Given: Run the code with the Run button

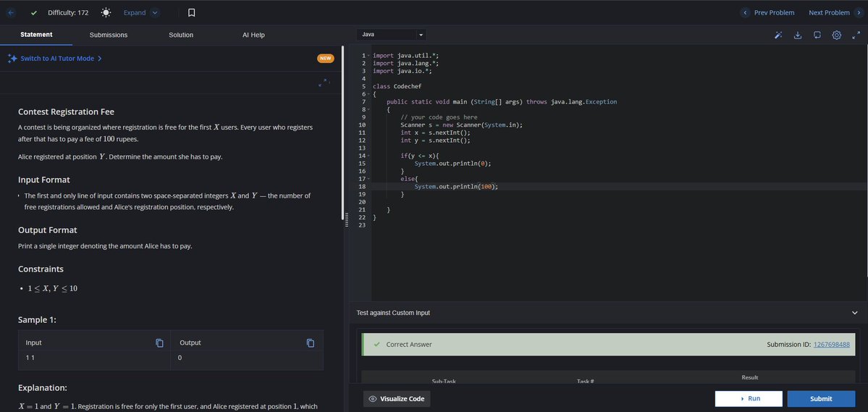Looking at the screenshot, I should pos(749,399).
